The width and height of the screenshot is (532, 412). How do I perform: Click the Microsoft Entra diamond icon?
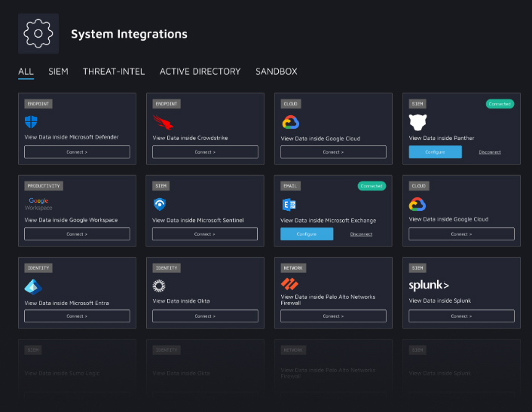[x=33, y=287]
